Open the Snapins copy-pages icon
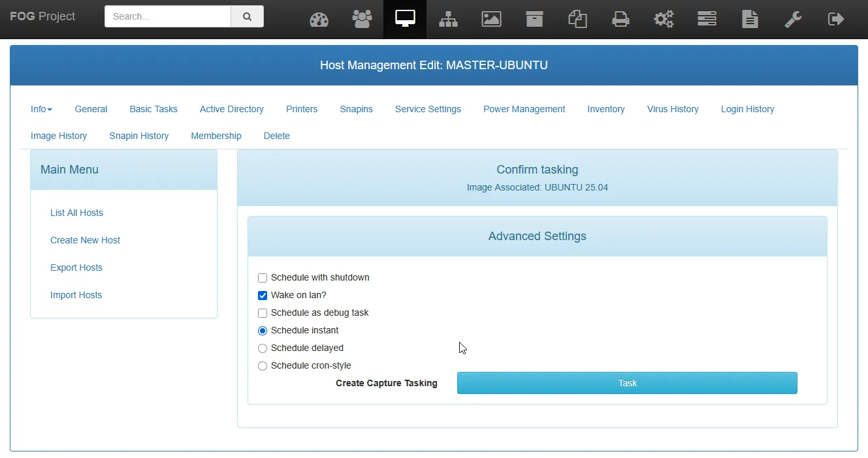The image size is (868, 458). 577,20
